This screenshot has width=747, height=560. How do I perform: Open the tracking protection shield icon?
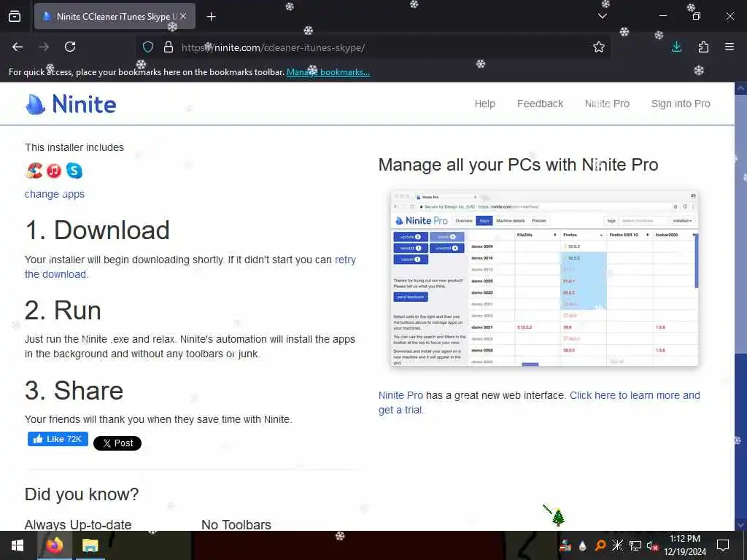point(148,47)
